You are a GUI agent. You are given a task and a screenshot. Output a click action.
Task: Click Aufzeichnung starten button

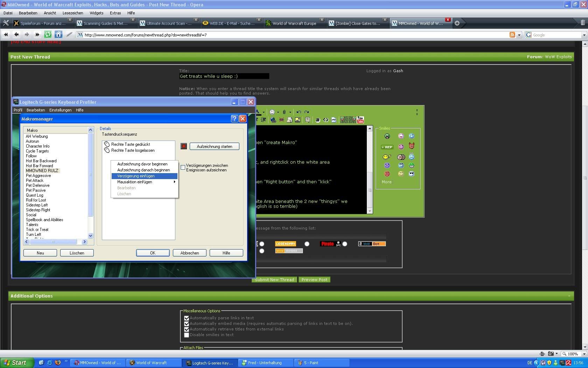215,146
